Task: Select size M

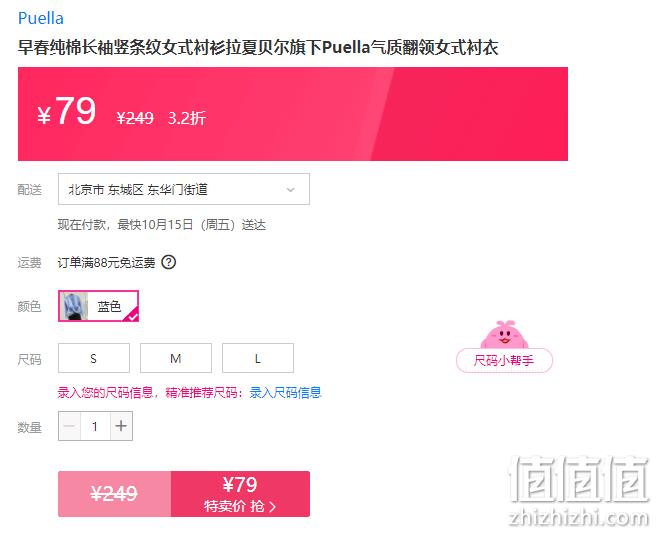Action: 176,358
